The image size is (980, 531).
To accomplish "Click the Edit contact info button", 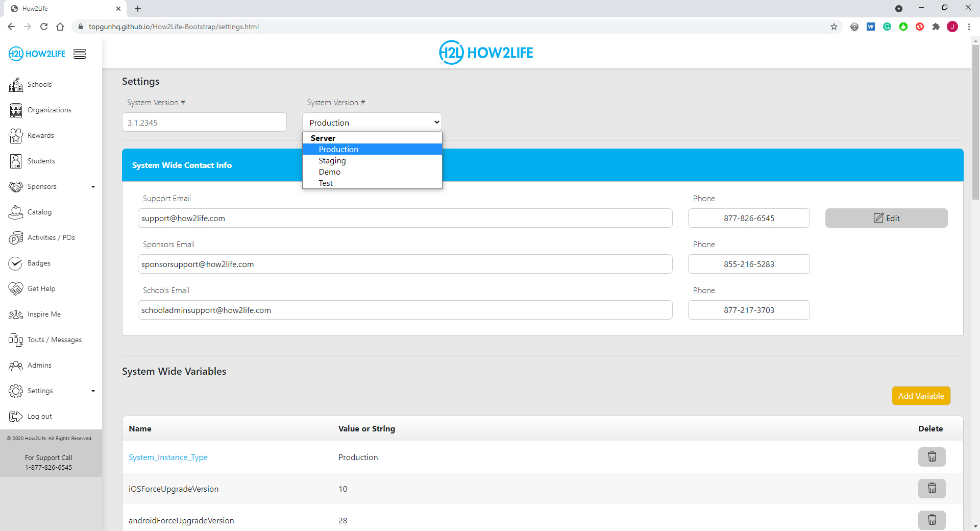I will pyautogui.click(x=886, y=218).
